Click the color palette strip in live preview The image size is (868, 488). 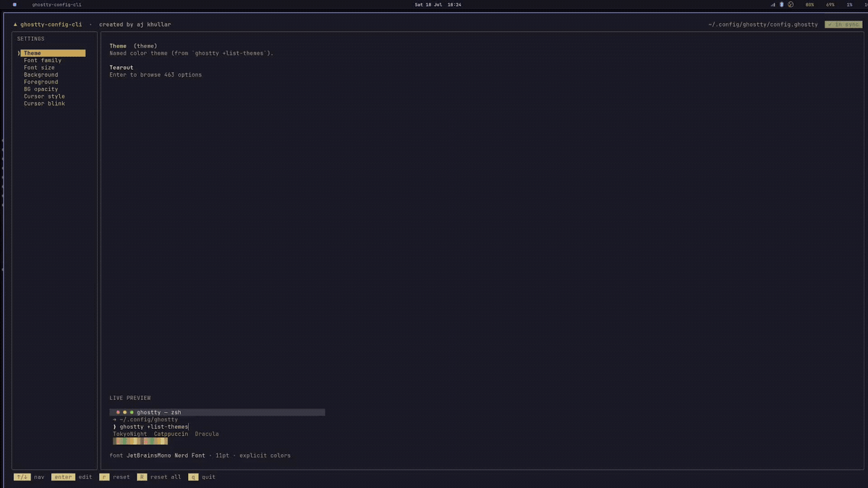pos(140,441)
